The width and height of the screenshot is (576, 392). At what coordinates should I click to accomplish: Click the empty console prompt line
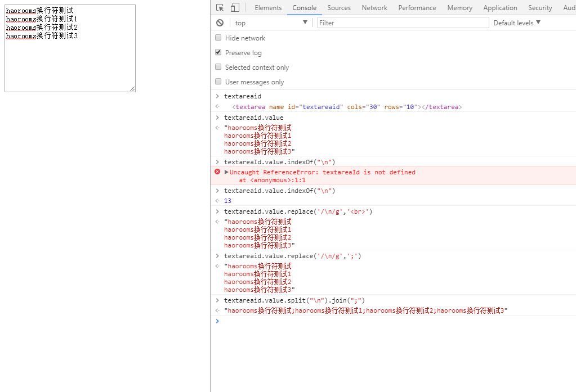[393, 321]
